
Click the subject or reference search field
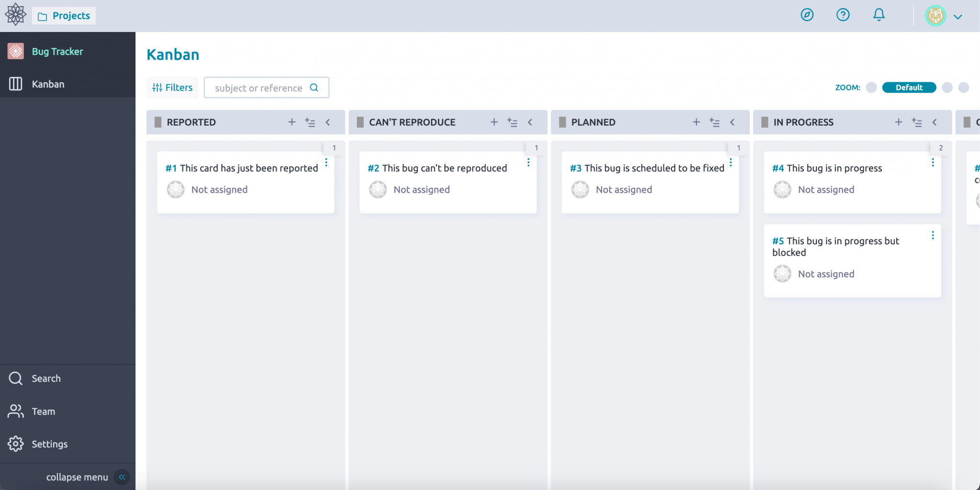click(258, 87)
